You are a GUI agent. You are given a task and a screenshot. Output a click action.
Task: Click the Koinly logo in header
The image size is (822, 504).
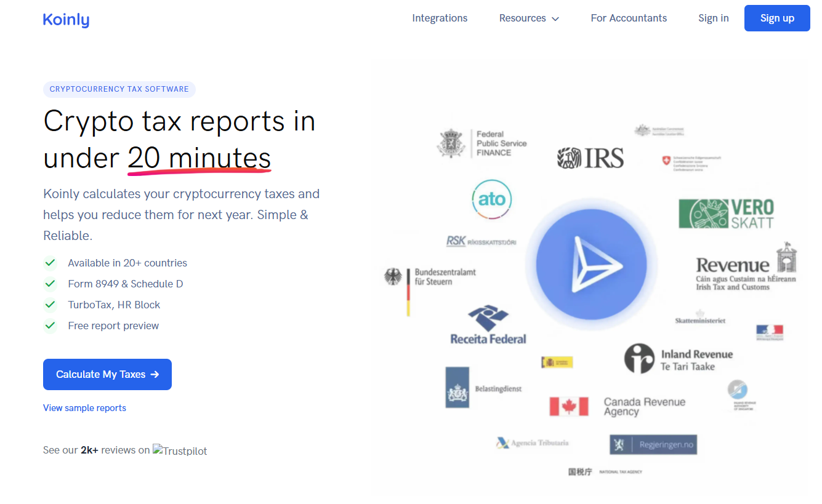pyautogui.click(x=66, y=19)
